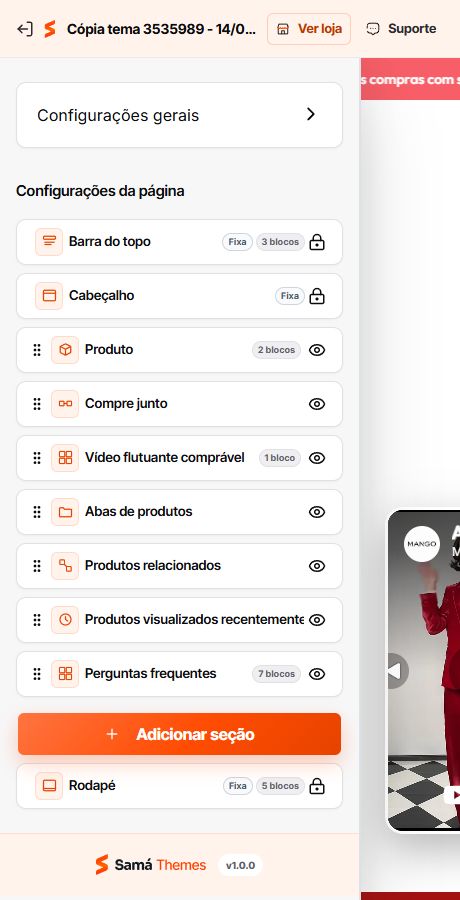Click the lock icon on Barra do topo
460x900 pixels.
coord(317,242)
